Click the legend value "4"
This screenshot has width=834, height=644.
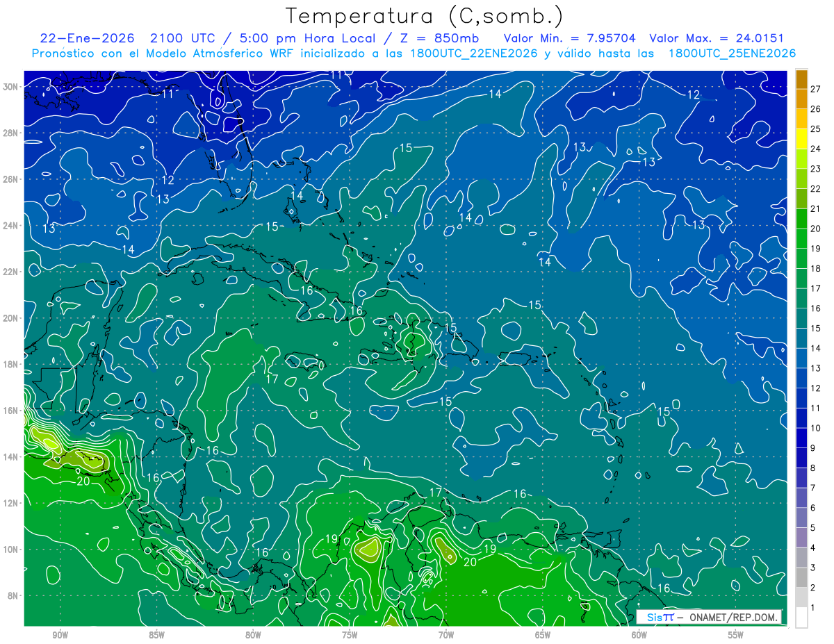pos(813,548)
